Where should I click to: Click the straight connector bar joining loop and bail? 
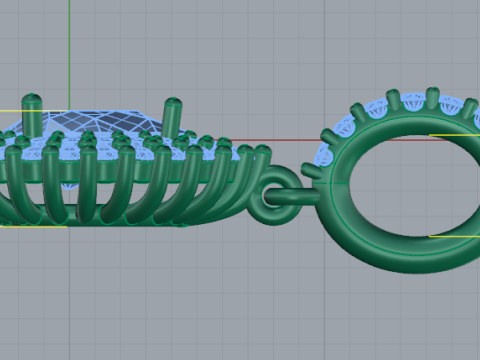291,196
